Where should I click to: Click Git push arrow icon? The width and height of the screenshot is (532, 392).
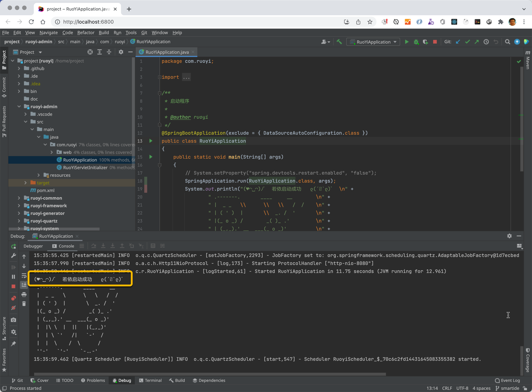[x=477, y=42]
